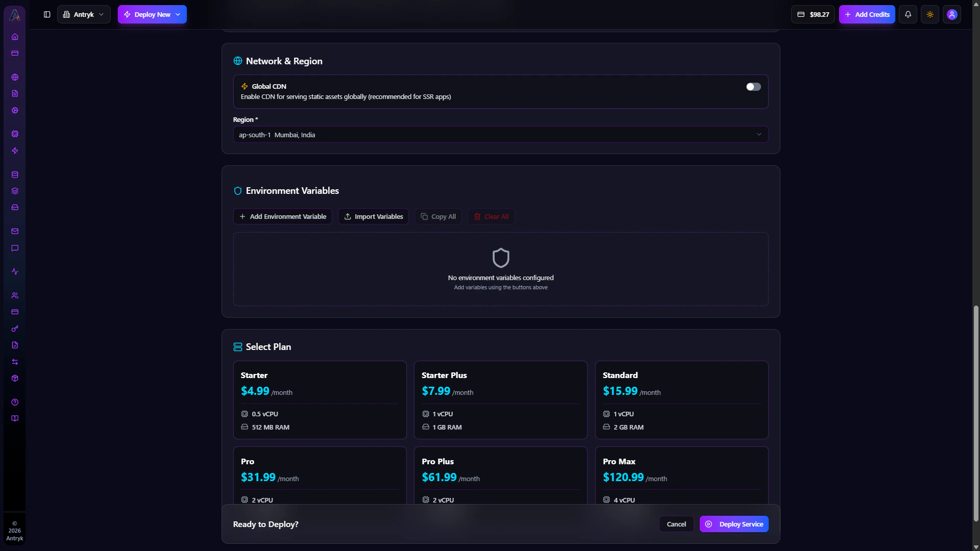Click the Network & Region heading

click(x=284, y=61)
